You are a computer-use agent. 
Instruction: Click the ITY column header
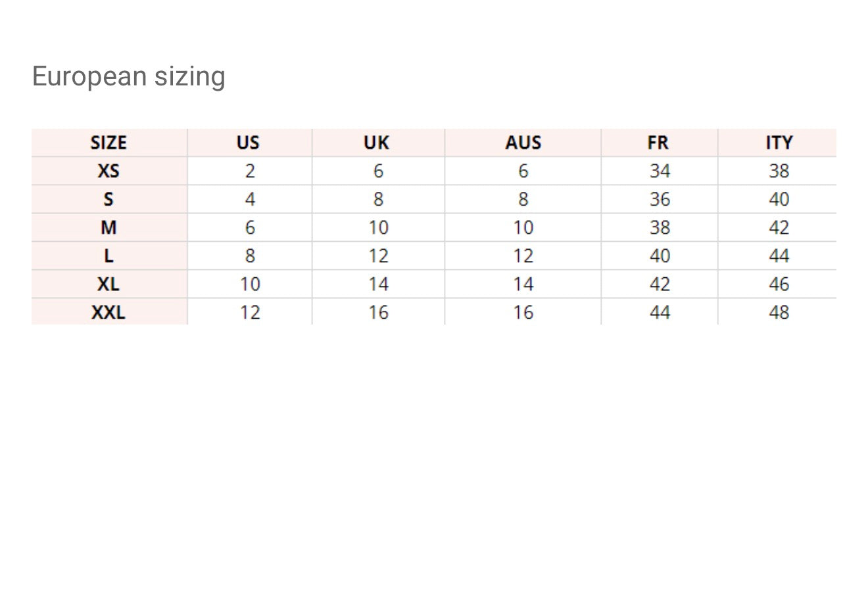(779, 143)
